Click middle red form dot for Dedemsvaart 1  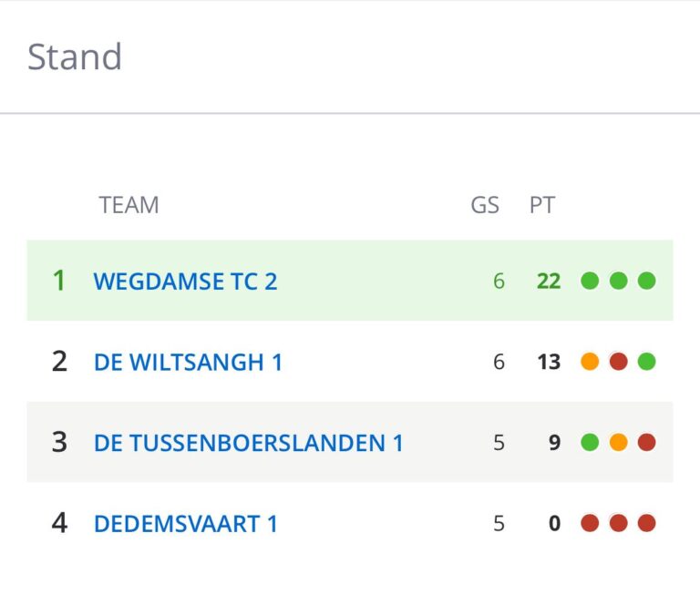coord(619,524)
